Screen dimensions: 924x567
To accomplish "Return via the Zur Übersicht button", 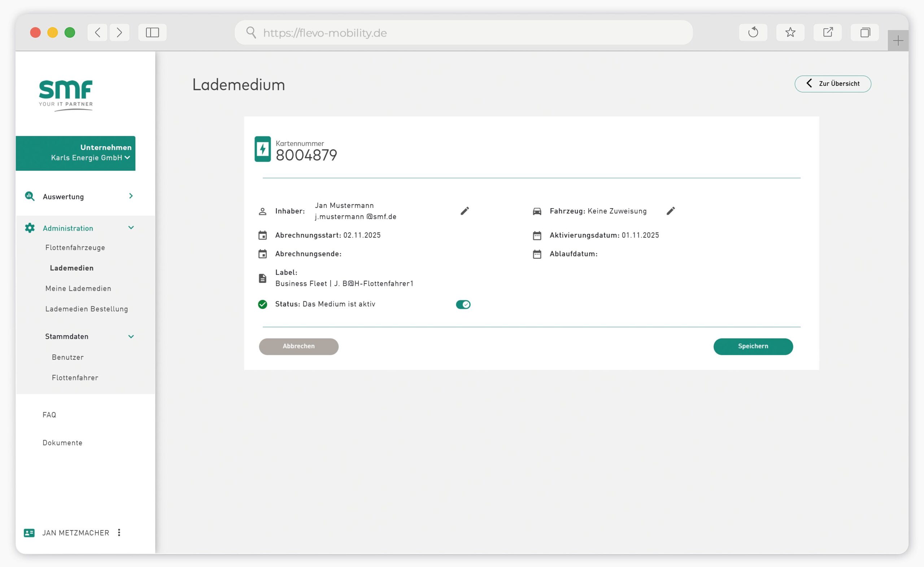I will point(832,84).
